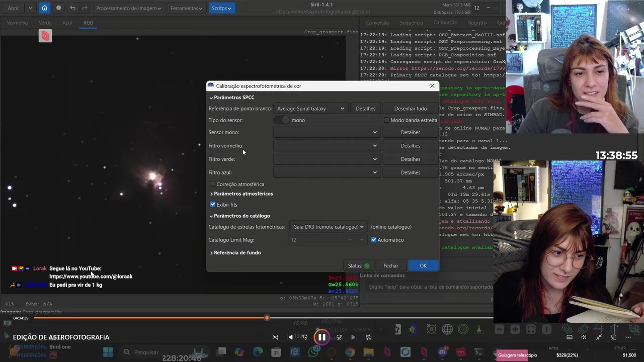This screenshot has height=362, width=644.
Task: Expand the Referência de fundo section
Action: point(235,252)
